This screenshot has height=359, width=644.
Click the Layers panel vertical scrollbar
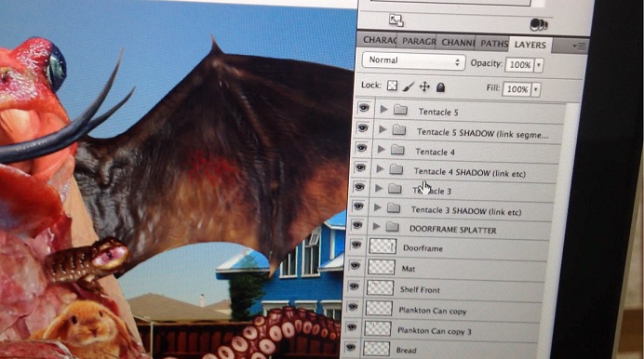pyautogui.click(x=563, y=230)
